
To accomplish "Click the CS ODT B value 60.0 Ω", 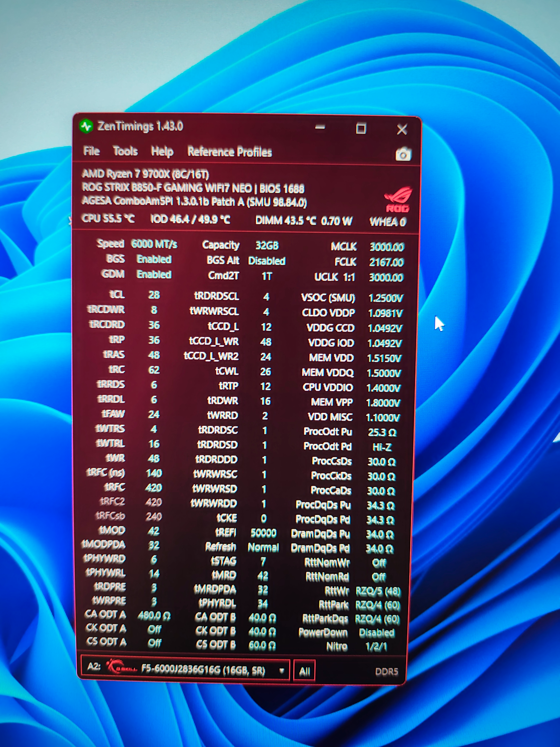I will (262, 645).
